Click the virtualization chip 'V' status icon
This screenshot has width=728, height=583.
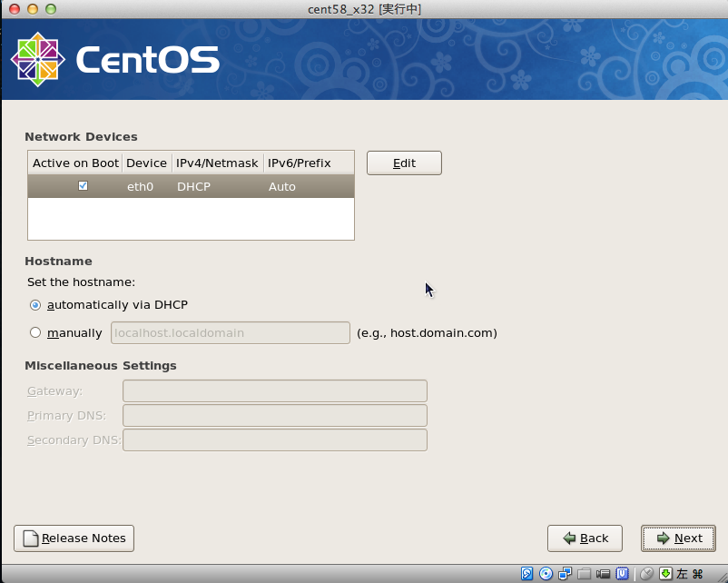pos(622,574)
